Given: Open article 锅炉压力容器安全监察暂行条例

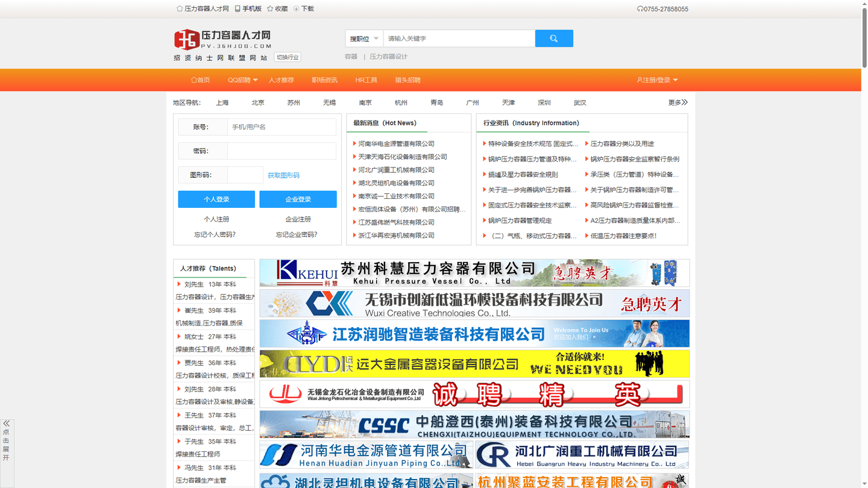Looking at the screenshot, I should coord(635,159).
